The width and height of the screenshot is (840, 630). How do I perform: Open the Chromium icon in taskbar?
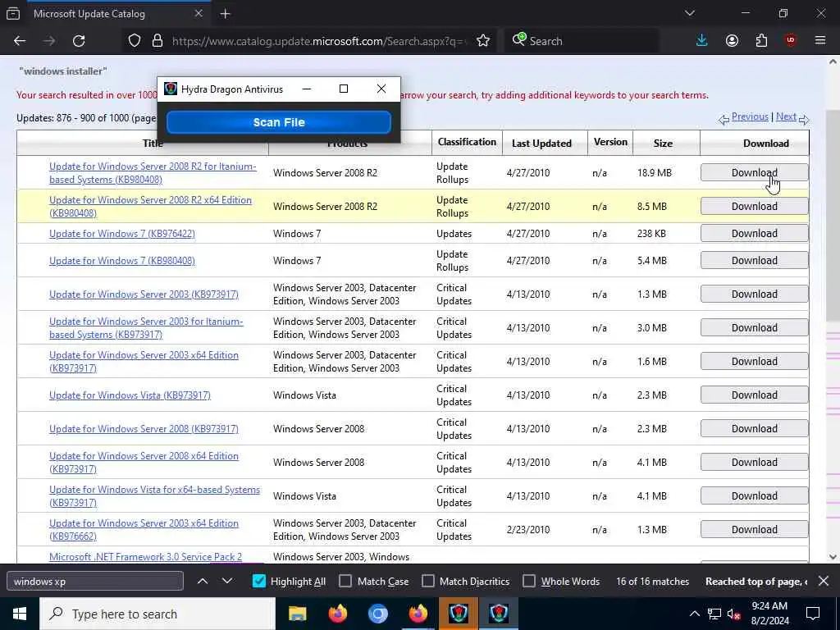pyautogui.click(x=377, y=614)
